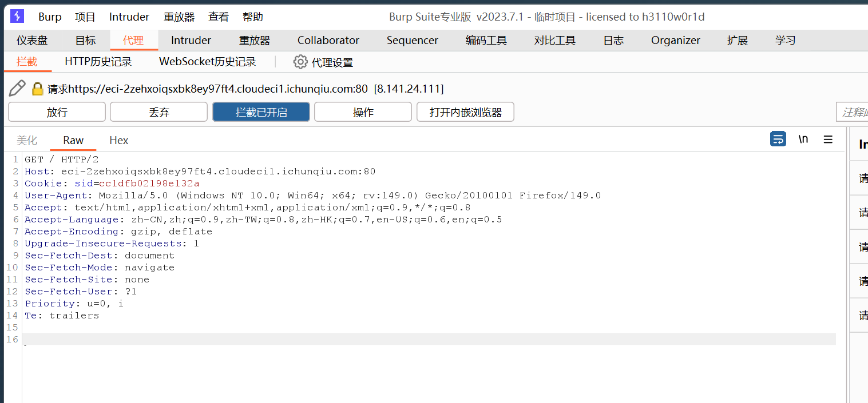Click the pencil edit icon beside request URL
This screenshot has height=403, width=868.
coord(17,88)
